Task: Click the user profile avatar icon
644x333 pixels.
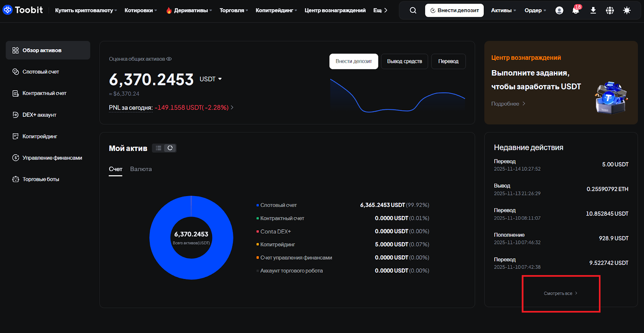Action: [x=559, y=10]
